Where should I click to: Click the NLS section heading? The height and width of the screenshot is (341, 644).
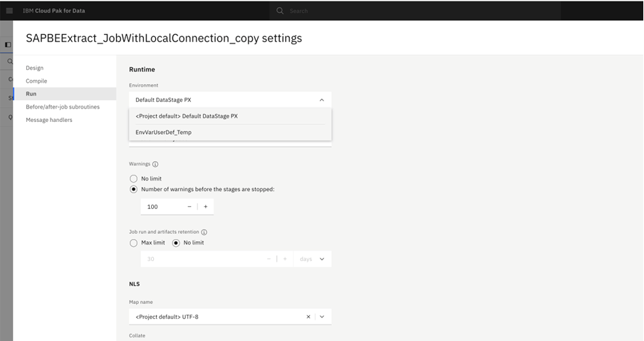pyautogui.click(x=135, y=284)
